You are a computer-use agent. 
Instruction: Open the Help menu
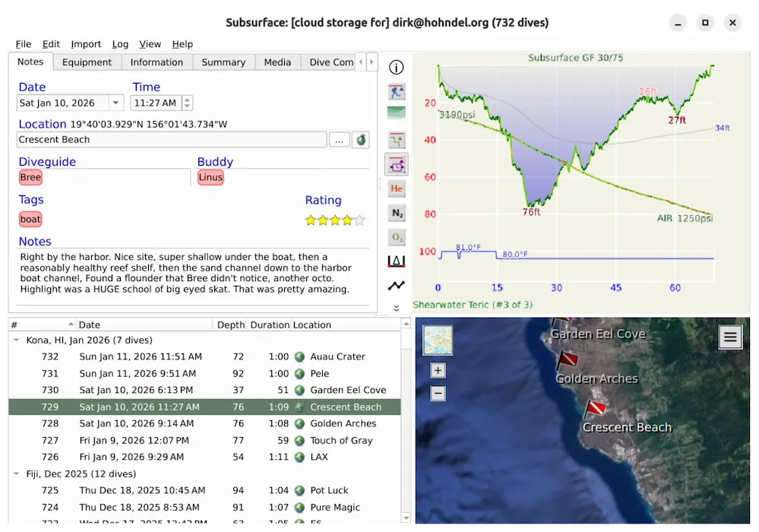[x=182, y=44]
